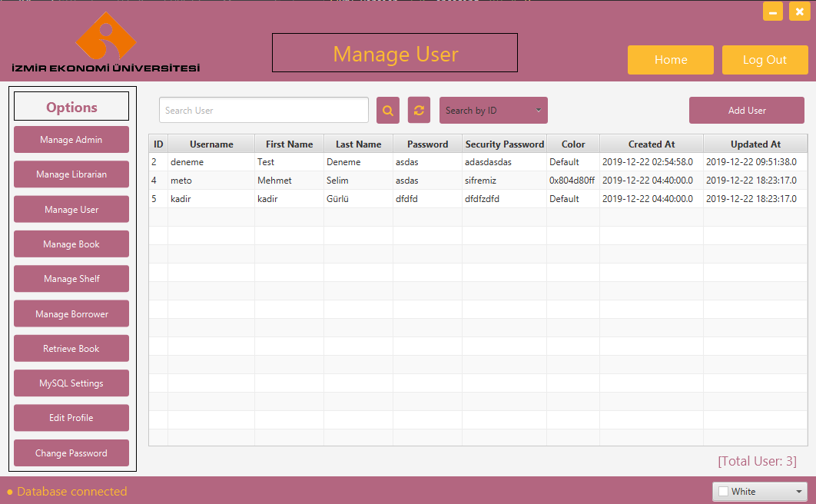Click first name cell Mehmet

pos(290,181)
